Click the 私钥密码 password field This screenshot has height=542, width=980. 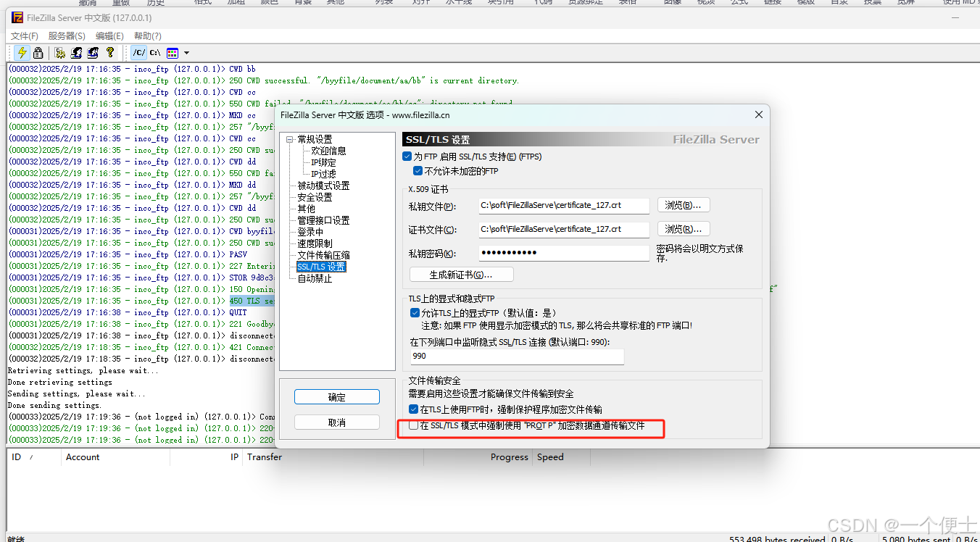point(564,253)
